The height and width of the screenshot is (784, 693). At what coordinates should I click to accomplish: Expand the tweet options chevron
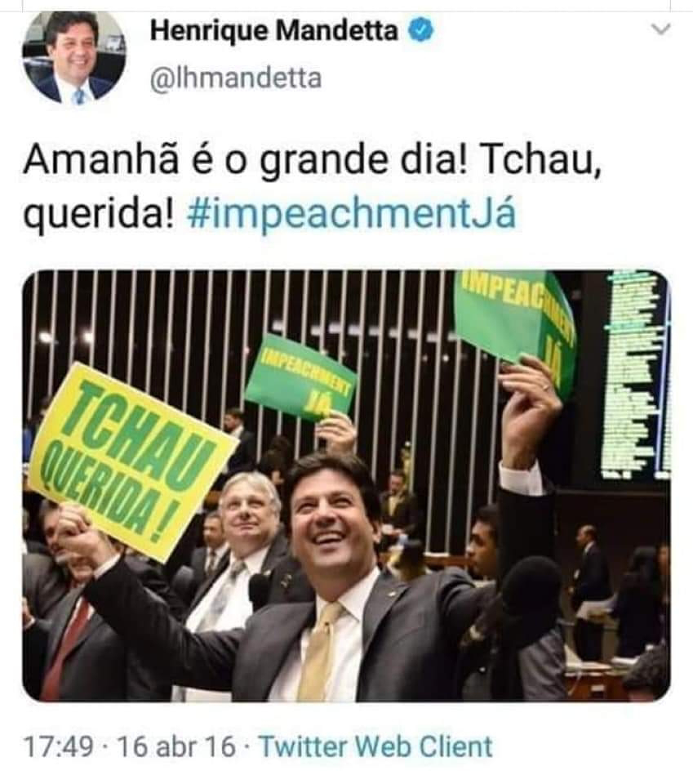661,29
